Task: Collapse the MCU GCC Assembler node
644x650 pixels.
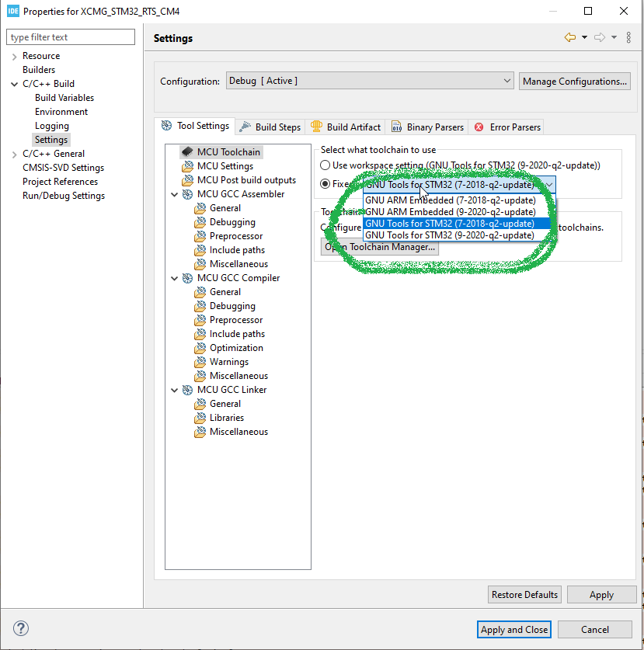Action: tap(175, 194)
